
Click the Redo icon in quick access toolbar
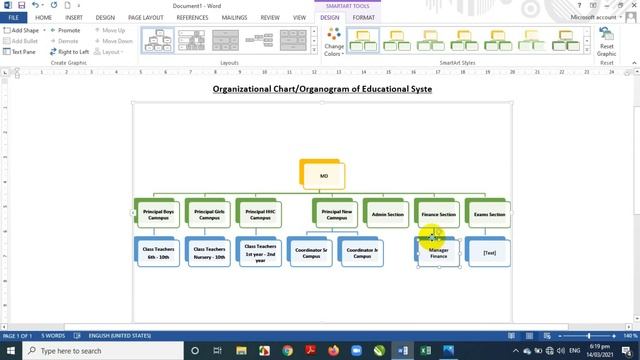(54, 5)
